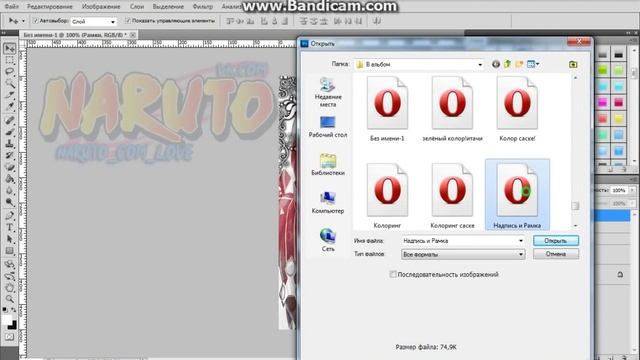
Task: Select the Blur tool
Action: click(x=9, y=191)
